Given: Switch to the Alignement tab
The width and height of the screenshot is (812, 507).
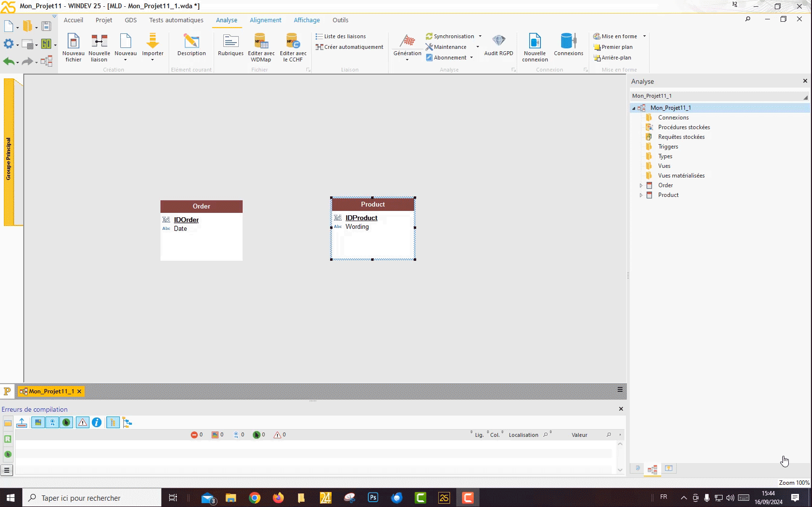Looking at the screenshot, I should coord(265,20).
